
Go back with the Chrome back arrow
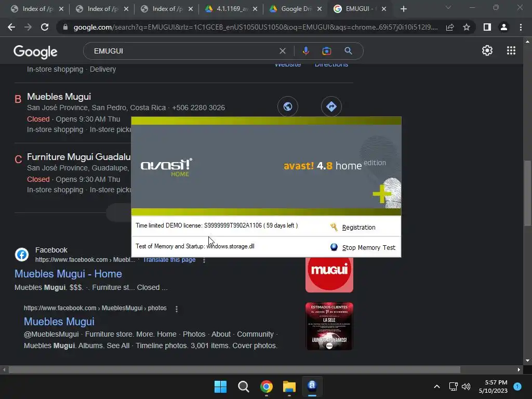point(11,27)
